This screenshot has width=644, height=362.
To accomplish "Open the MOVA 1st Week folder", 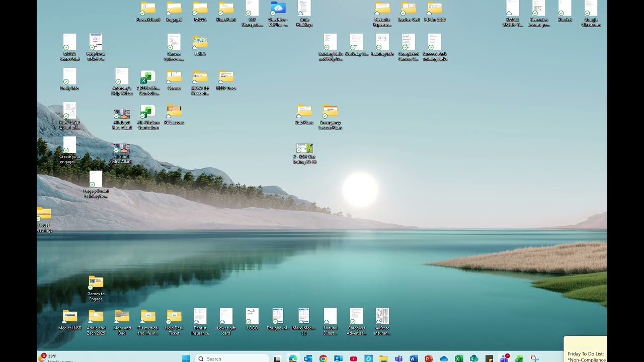I will coord(200,82).
